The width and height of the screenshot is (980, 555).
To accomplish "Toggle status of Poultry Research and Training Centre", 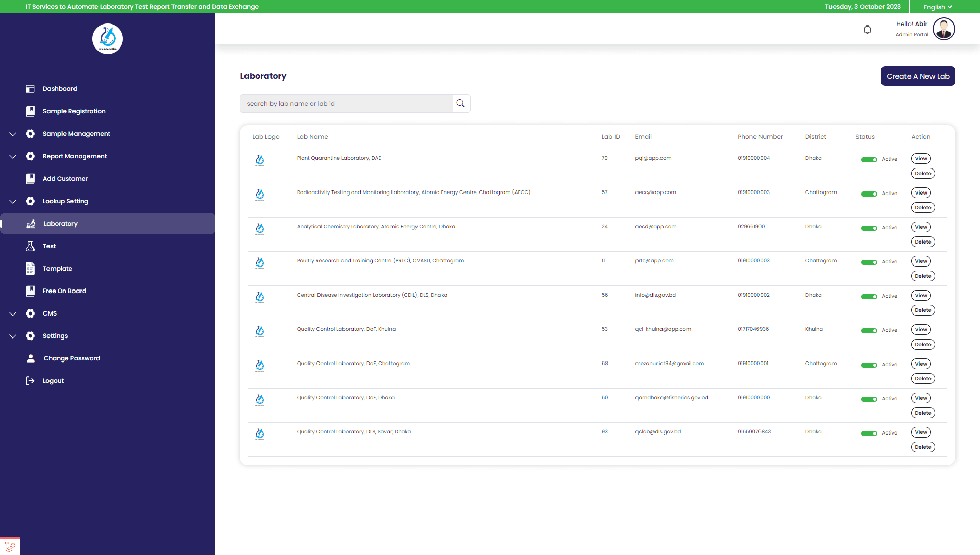I will click(869, 262).
